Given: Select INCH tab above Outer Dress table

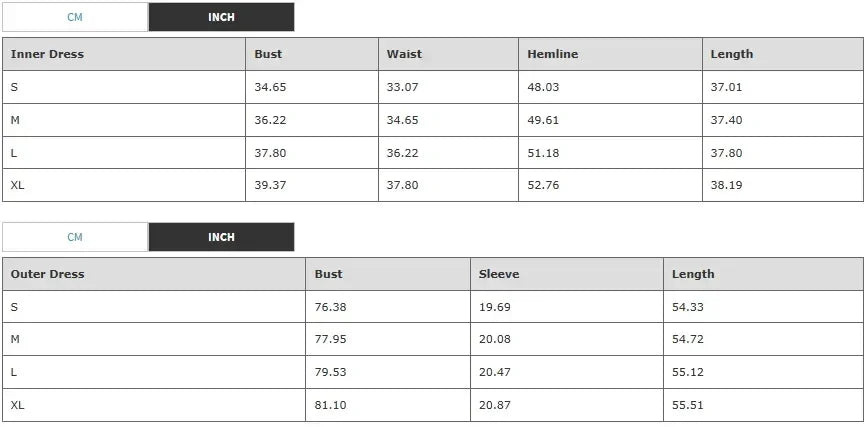Looking at the screenshot, I should pyautogui.click(x=221, y=237).
